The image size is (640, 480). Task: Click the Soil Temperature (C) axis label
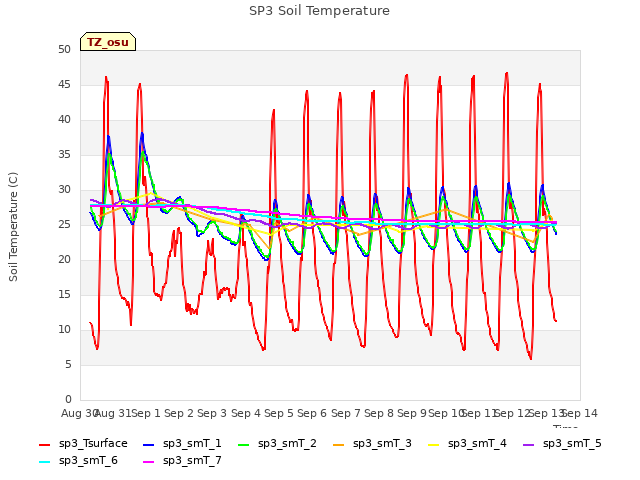13,227
